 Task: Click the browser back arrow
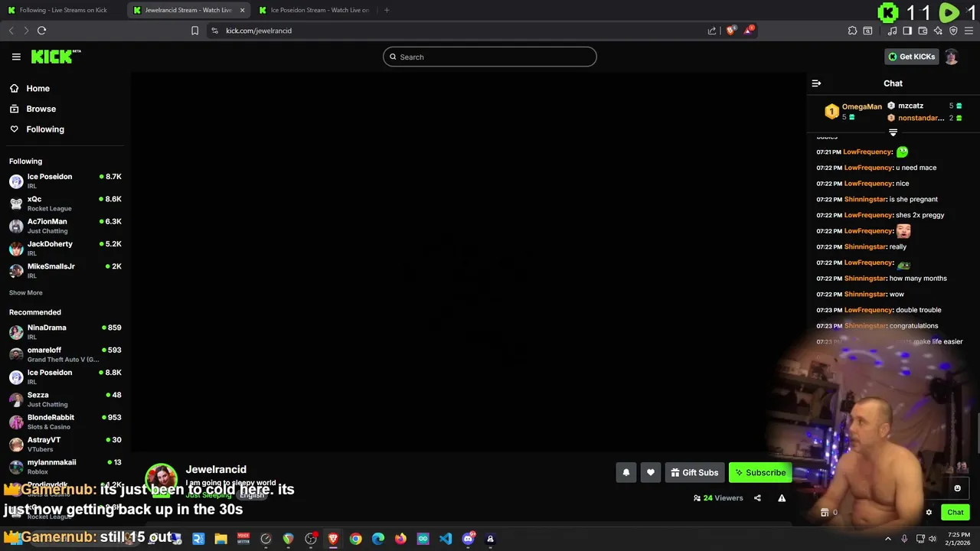pyautogui.click(x=11, y=31)
